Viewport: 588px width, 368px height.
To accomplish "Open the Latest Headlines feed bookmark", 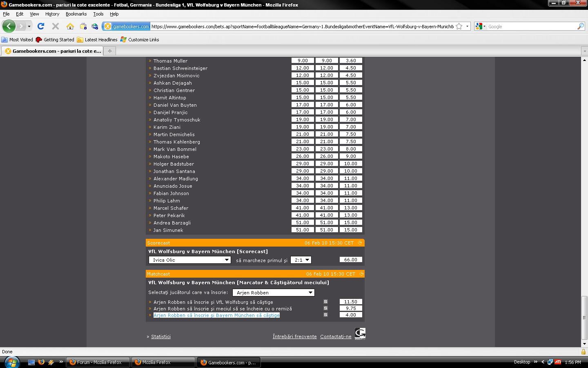I will pyautogui.click(x=97, y=40).
